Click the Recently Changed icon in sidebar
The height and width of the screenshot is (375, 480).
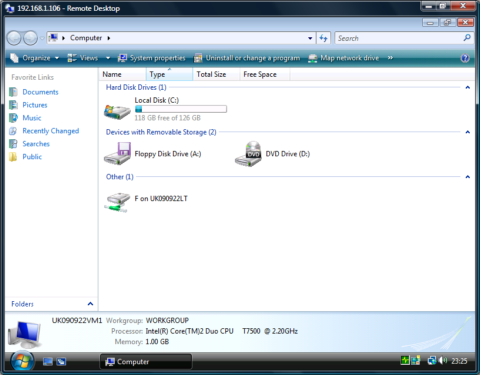(13, 131)
